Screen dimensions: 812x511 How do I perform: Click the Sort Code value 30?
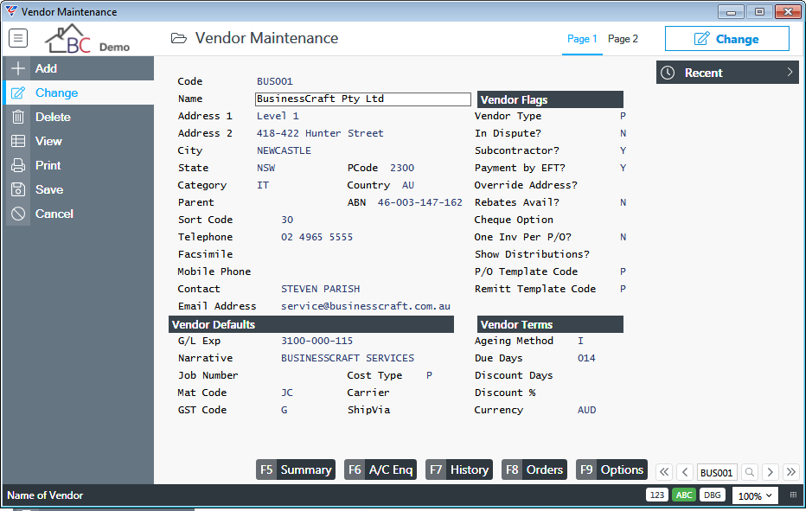[x=287, y=220]
